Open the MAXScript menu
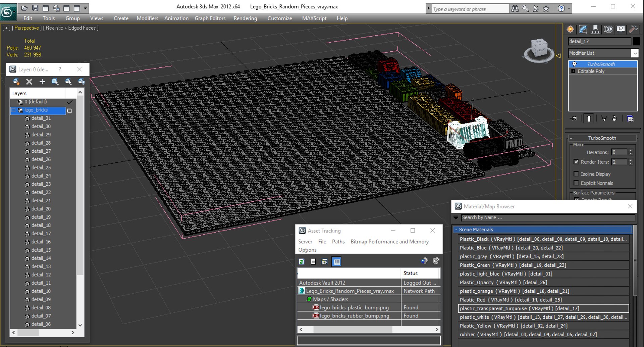This screenshot has width=644, height=347. 314,18
